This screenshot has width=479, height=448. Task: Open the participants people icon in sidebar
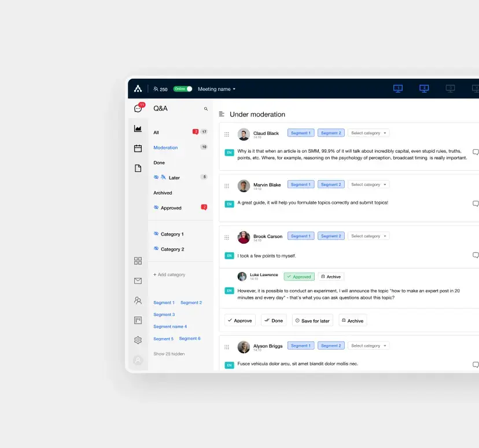[x=138, y=300]
